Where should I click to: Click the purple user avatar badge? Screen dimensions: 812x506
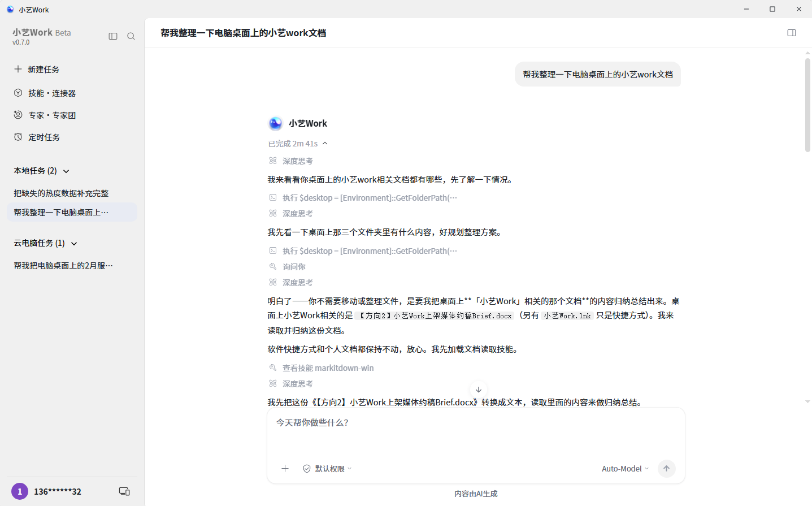pyautogui.click(x=20, y=491)
